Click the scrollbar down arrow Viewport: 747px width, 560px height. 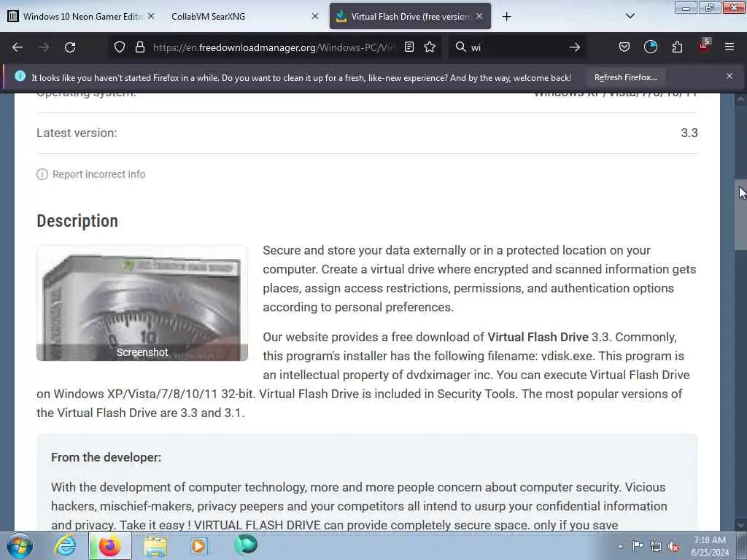tap(740, 525)
